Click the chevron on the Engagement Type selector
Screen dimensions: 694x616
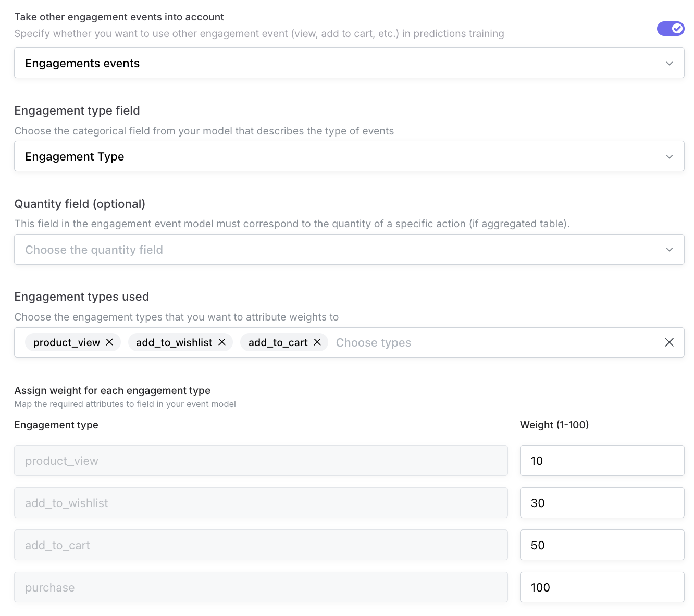tap(670, 156)
